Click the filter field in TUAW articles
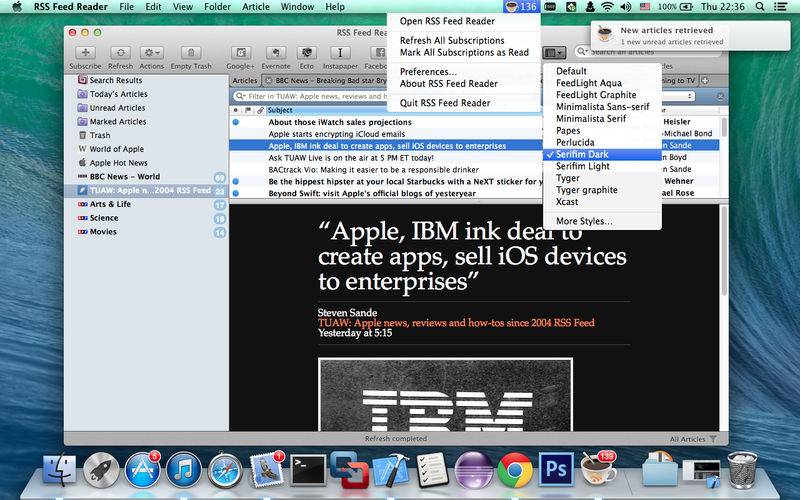Image resolution: width=800 pixels, height=500 pixels. [316, 96]
